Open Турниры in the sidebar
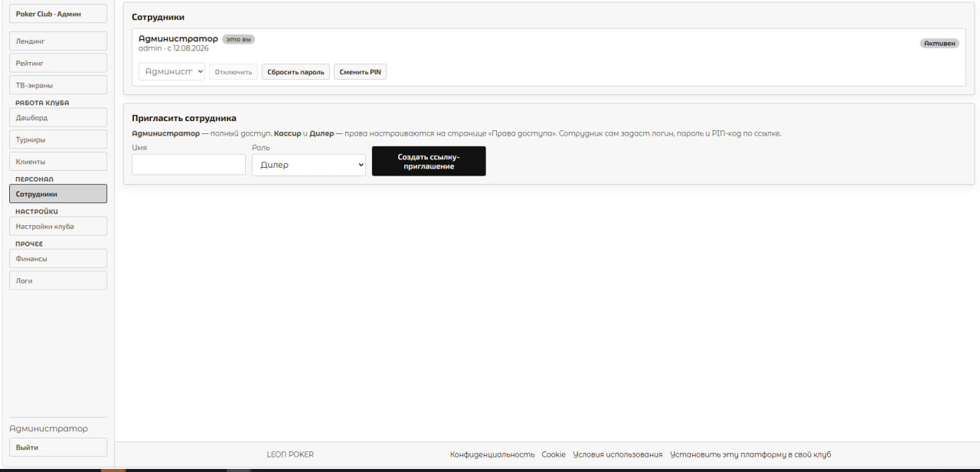The image size is (980, 472). click(x=58, y=139)
